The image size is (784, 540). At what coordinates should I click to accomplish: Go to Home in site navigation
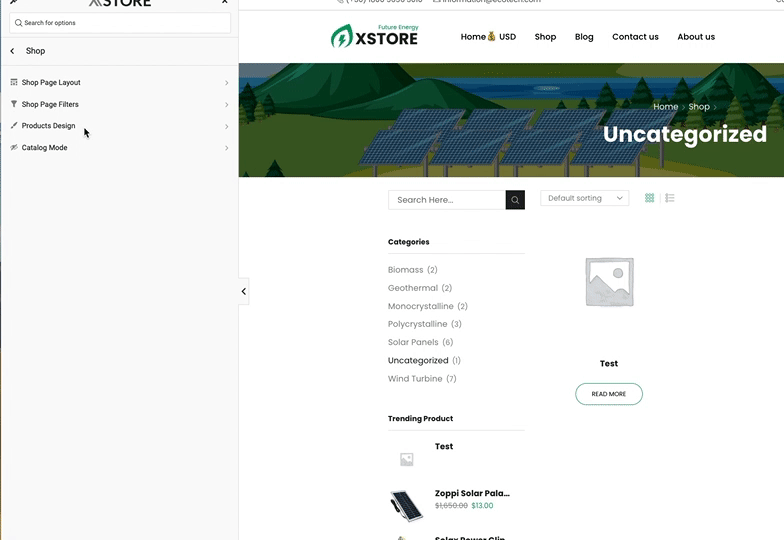click(x=473, y=36)
